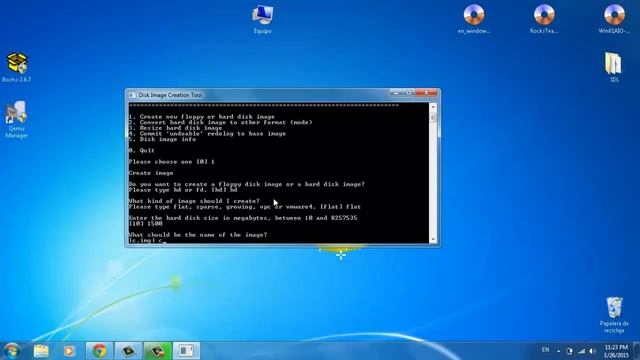Select the Bochs-2.6.7 desktop icon
The image size is (640, 360).
[x=17, y=68]
